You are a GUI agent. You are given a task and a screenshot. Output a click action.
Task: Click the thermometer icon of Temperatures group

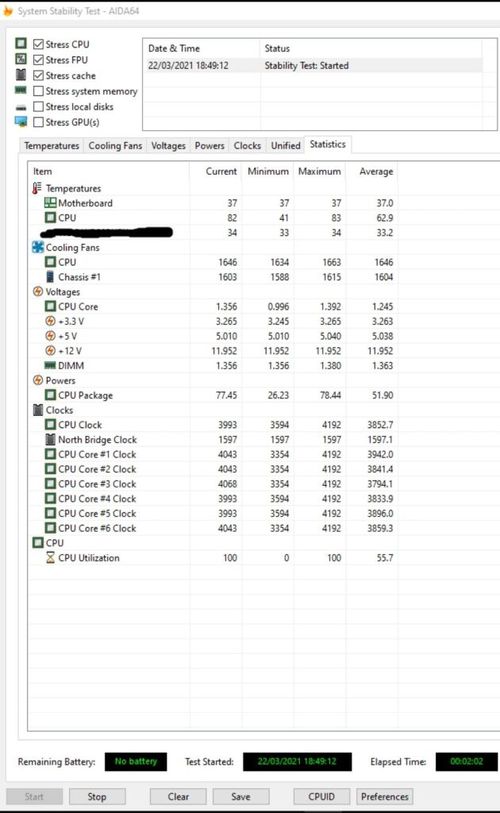point(37,188)
